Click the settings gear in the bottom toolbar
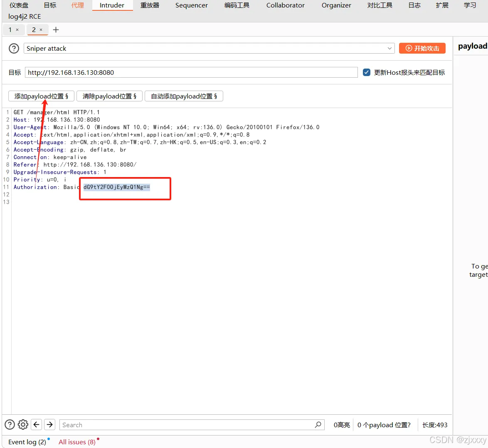488x448 pixels. (23, 424)
